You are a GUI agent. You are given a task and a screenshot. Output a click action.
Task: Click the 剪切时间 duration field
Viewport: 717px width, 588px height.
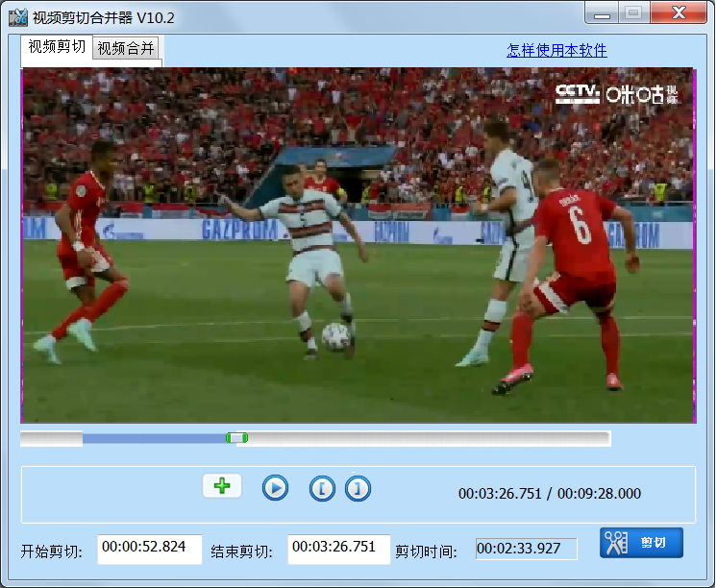(527, 549)
